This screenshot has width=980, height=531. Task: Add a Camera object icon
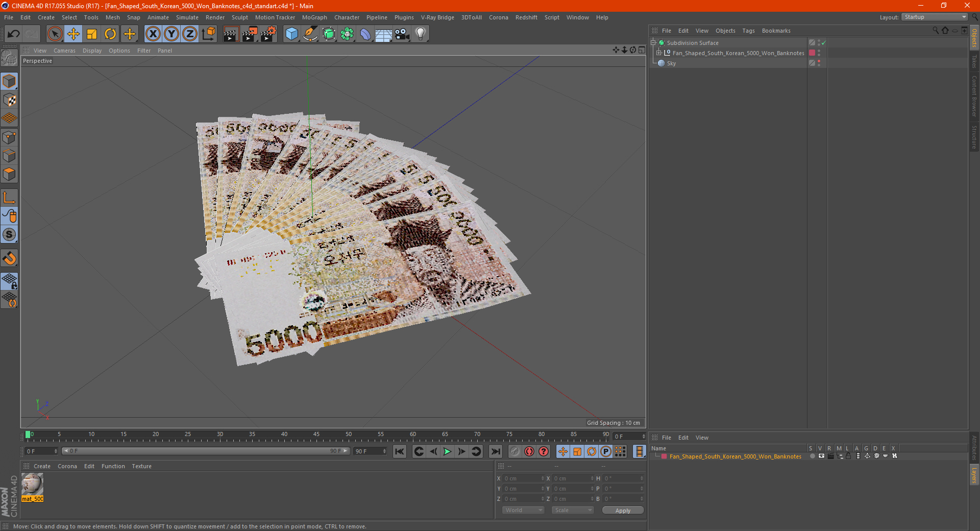(402, 34)
